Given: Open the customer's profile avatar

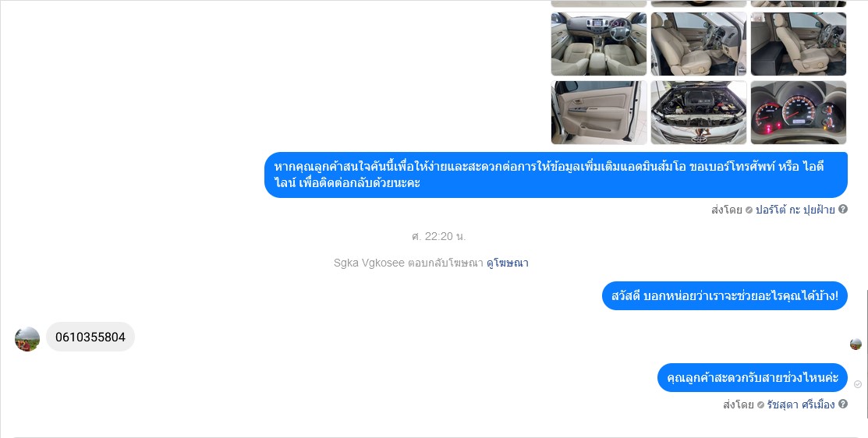Looking at the screenshot, I should [27, 339].
